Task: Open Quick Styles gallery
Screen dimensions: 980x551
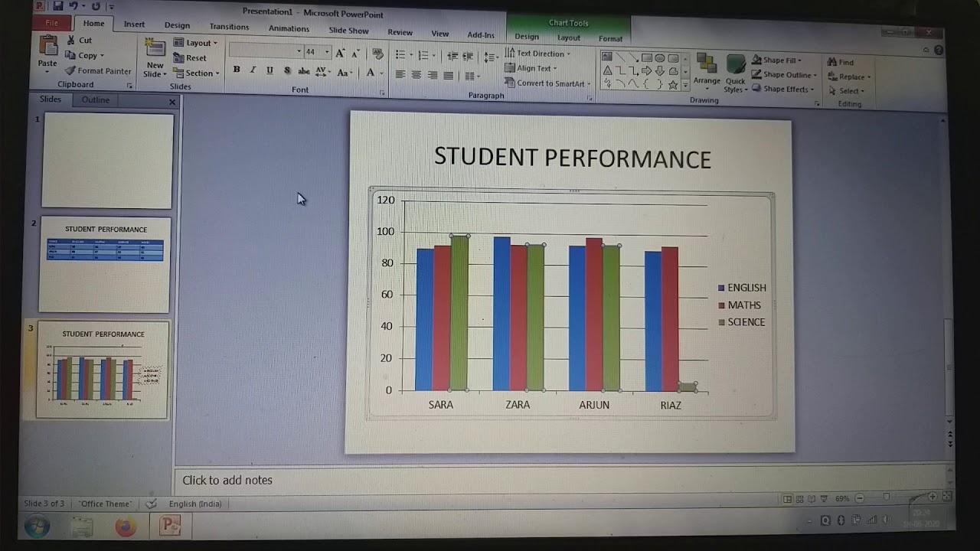Action: pos(735,73)
